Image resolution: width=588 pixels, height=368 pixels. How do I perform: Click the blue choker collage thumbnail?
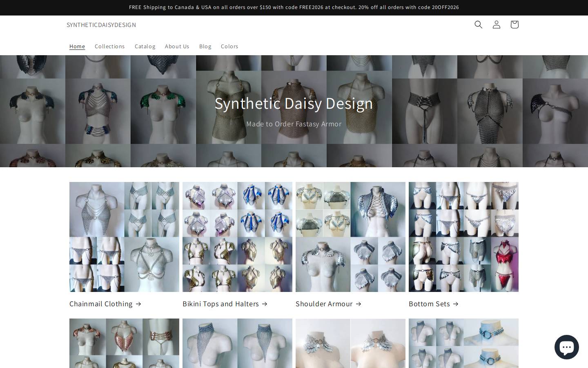[x=463, y=343]
